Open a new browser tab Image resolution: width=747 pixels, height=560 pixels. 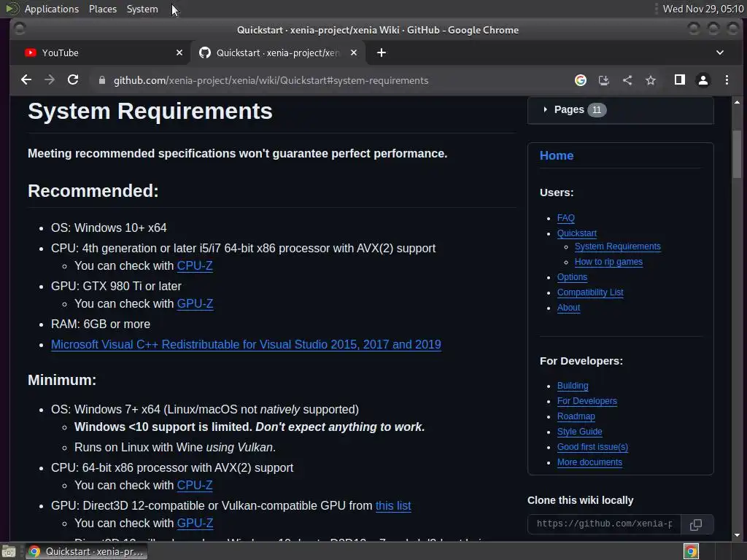382,52
